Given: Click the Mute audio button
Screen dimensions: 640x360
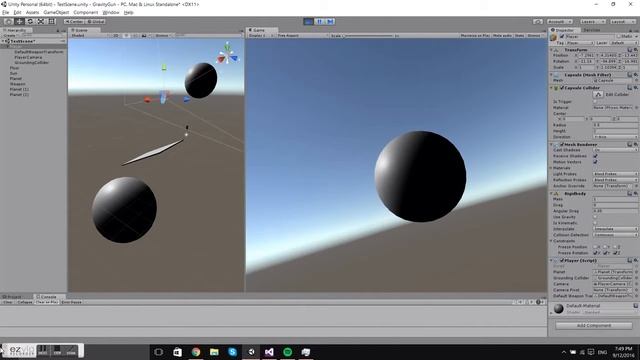Looking at the screenshot, I should click(x=502, y=36).
